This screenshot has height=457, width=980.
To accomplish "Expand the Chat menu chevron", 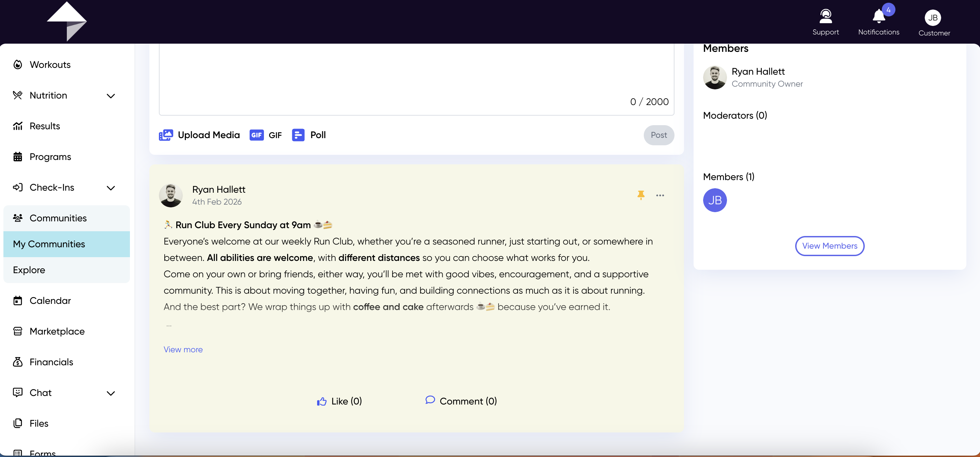I will point(111,394).
